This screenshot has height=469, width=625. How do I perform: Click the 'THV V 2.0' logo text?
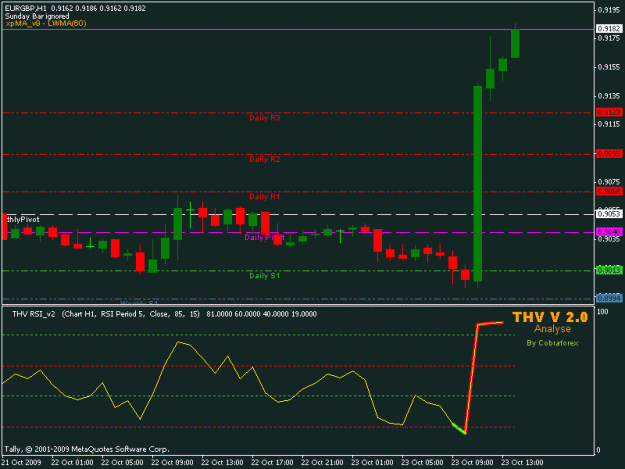[550, 318]
